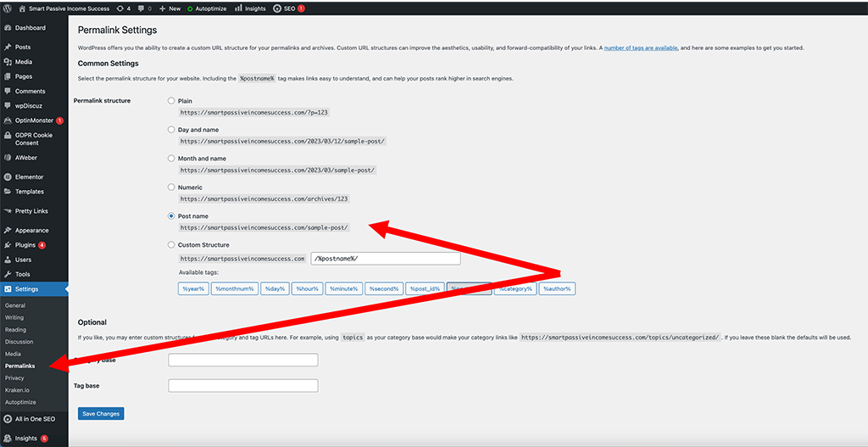
Task: Open the comments bubble in the admin bar
Action: pyautogui.click(x=145, y=8)
